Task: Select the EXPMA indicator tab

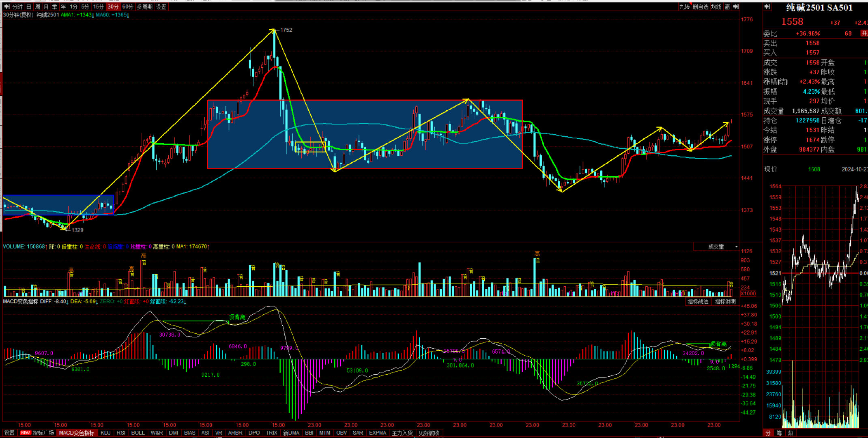Action: pyautogui.click(x=378, y=433)
